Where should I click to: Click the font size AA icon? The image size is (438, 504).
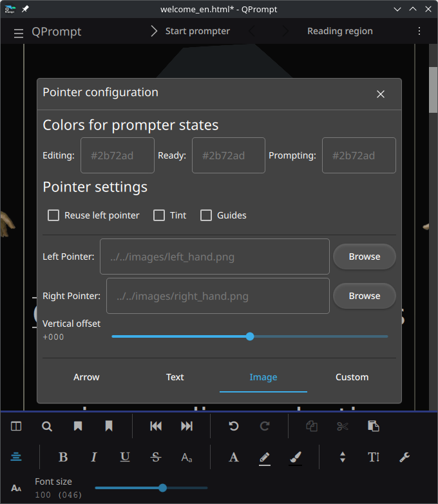tap(16, 488)
